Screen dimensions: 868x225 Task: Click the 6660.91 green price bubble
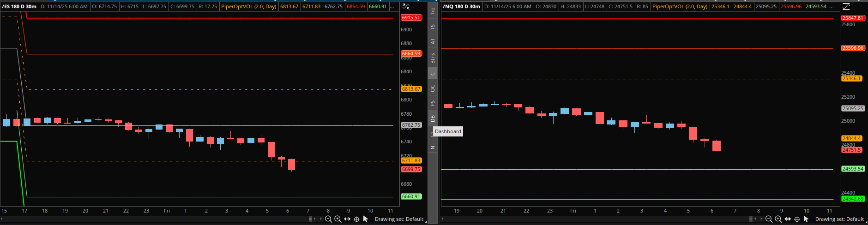coord(411,196)
